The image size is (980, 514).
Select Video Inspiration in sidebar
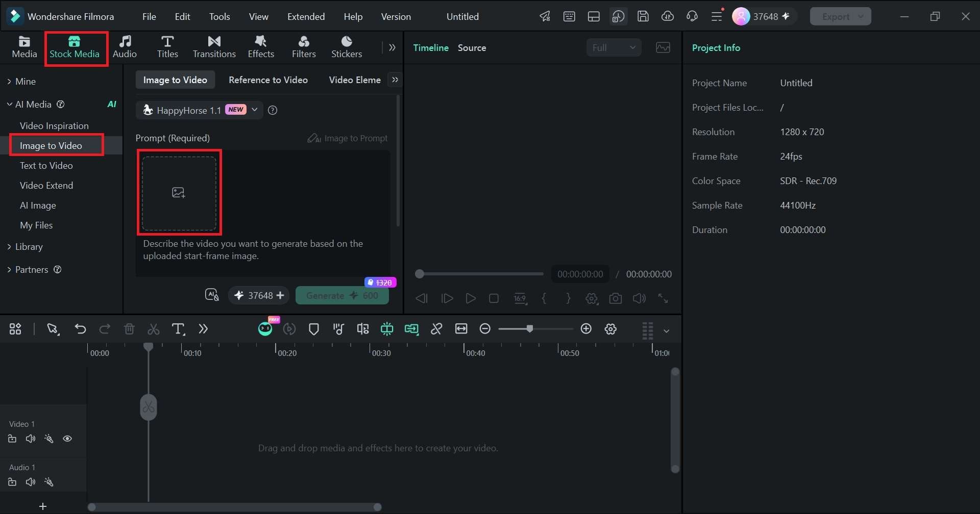tap(54, 125)
